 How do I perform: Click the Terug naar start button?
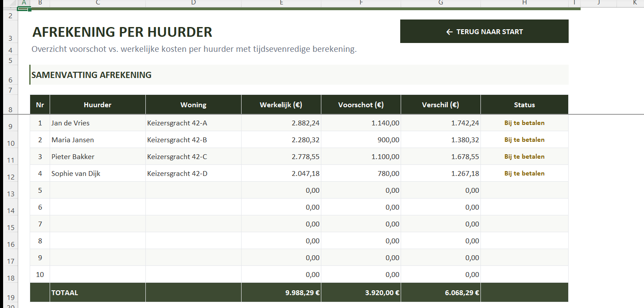click(x=484, y=31)
